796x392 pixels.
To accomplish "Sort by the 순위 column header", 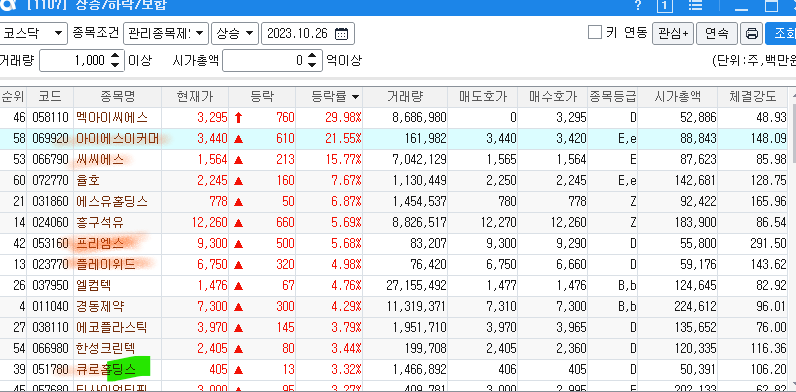I will (x=13, y=96).
